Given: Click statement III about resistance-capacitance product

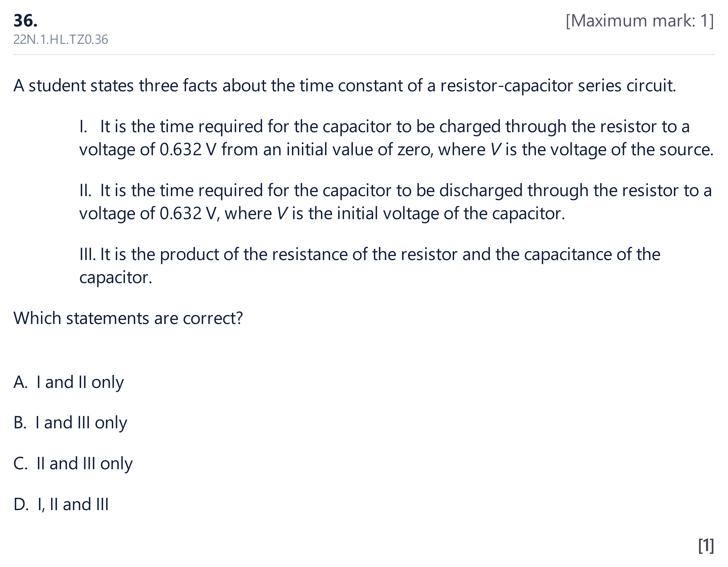Looking at the screenshot, I should pyautogui.click(x=370, y=266).
